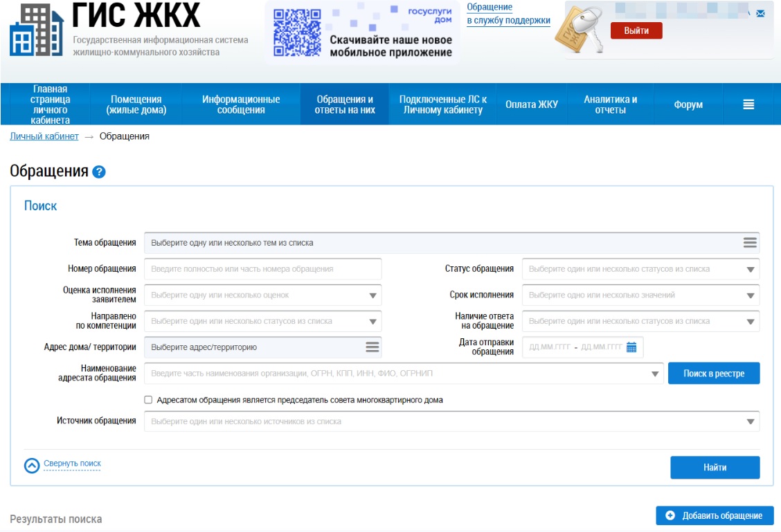Expand the Наименование адресата обращения dropdown arrow
Screen dimensions: 781x532
point(655,374)
